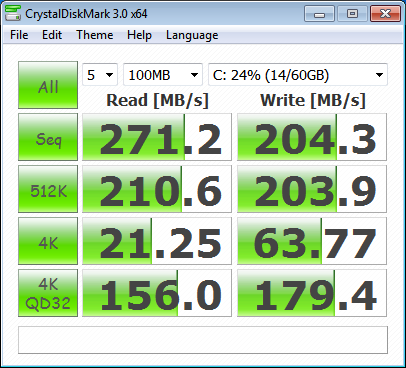Select the 512K write result 203.9

click(x=312, y=189)
